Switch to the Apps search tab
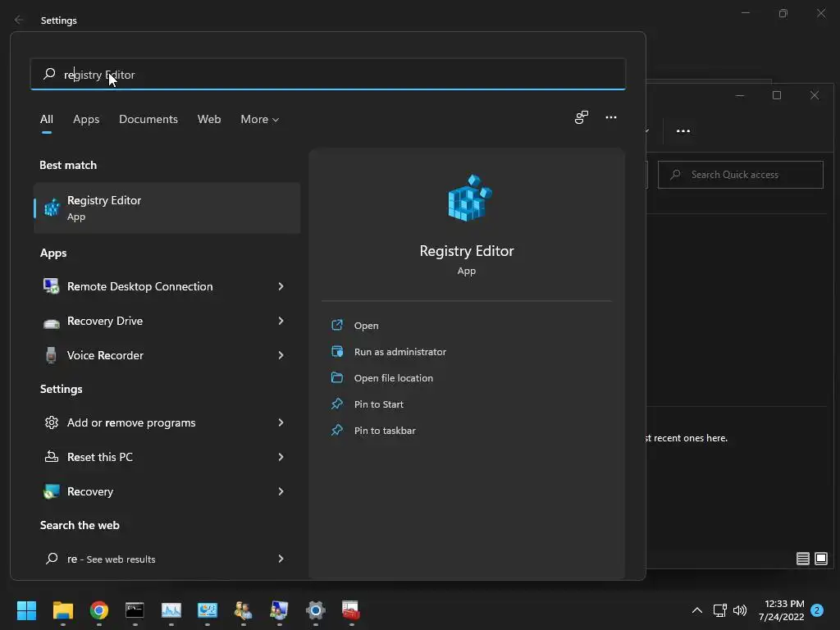Viewport: 840px width, 630px height. pyautogui.click(x=86, y=119)
